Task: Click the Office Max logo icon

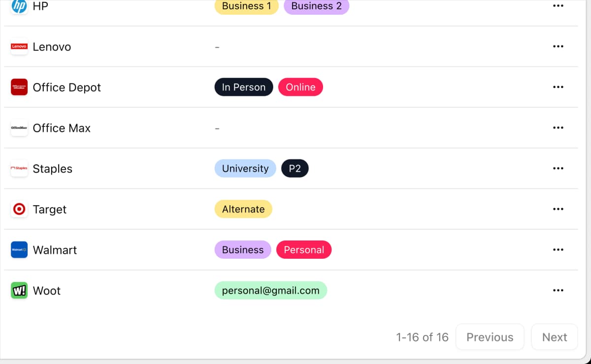Action: tap(19, 128)
